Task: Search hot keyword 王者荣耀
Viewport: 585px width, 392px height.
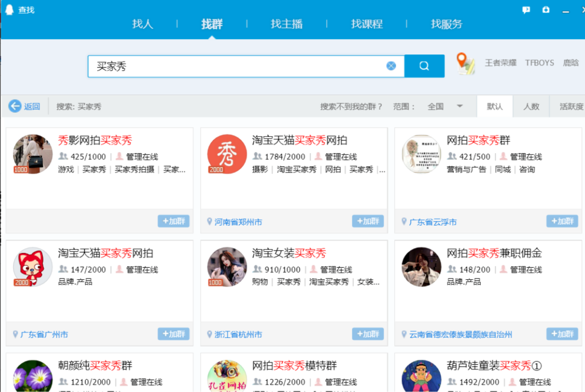Action: point(501,63)
